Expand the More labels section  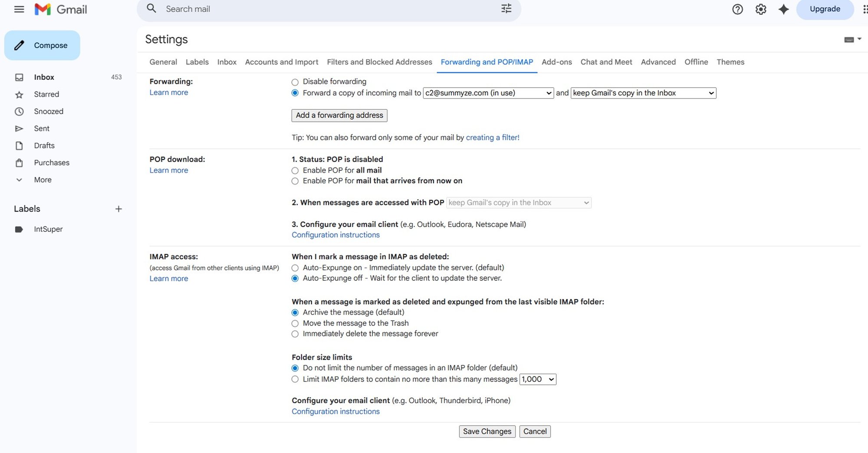(x=19, y=180)
